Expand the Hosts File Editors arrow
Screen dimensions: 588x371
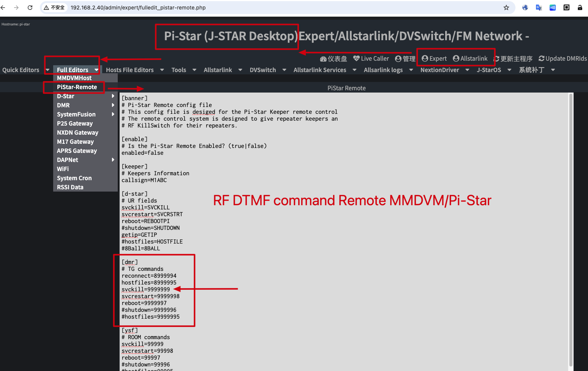click(x=162, y=70)
